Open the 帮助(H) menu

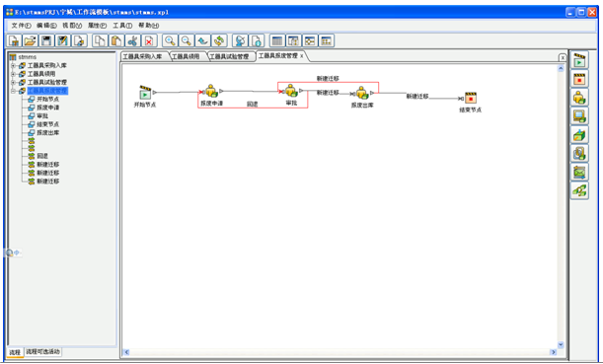(148, 26)
